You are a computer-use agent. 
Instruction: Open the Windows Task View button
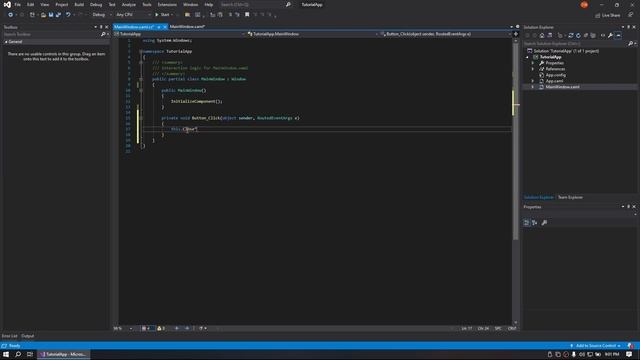tap(30, 354)
